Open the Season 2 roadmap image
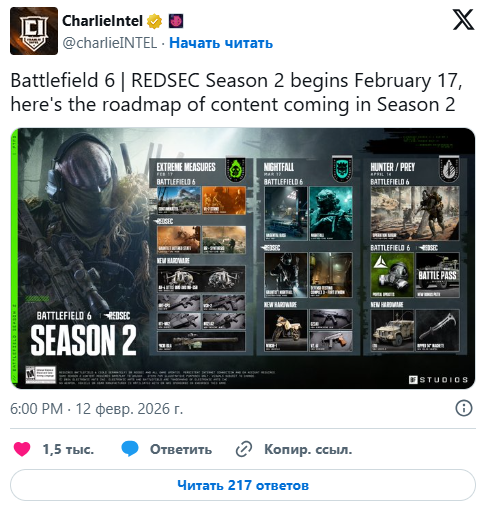486x511 pixels. pos(243,258)
